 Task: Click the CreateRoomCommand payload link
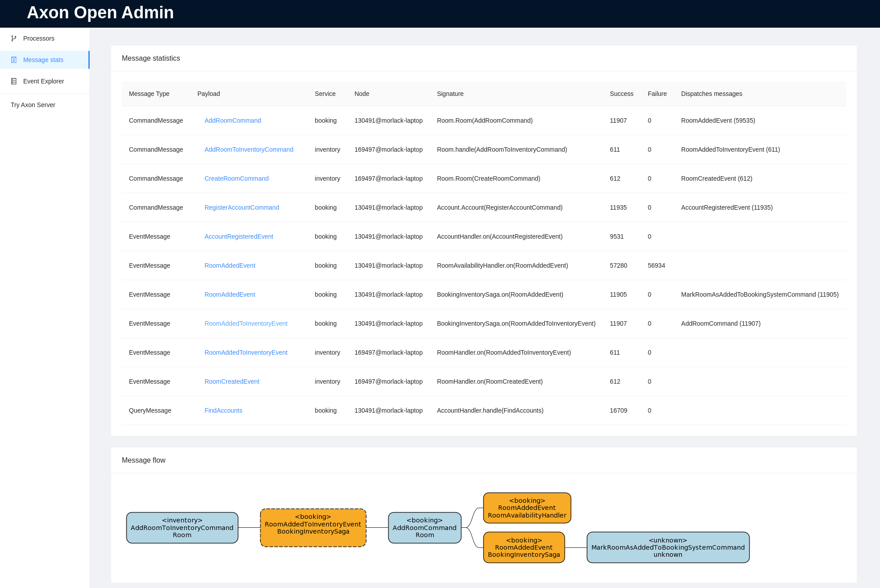pyautogui.click(x=237, y=178)
